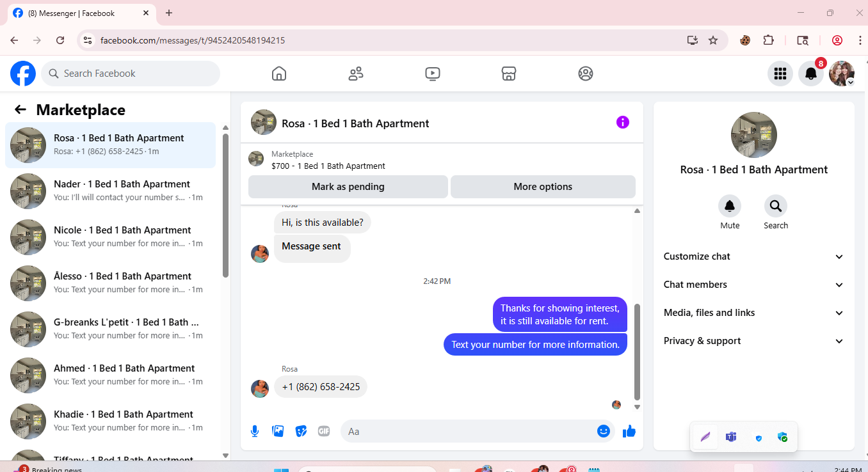
Task: Open the emoji picker in message box
Action: pyautogui.click(x=603, y=431)
